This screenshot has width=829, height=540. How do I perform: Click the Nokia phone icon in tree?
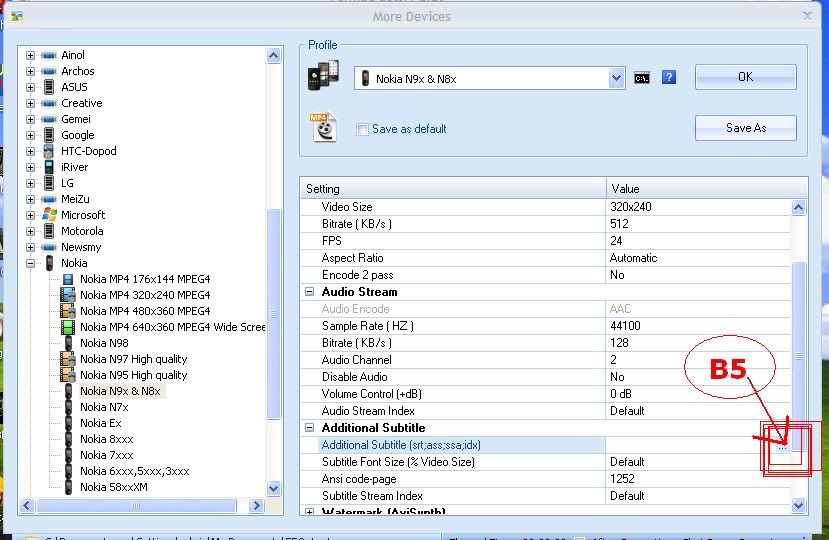[49, 263]
